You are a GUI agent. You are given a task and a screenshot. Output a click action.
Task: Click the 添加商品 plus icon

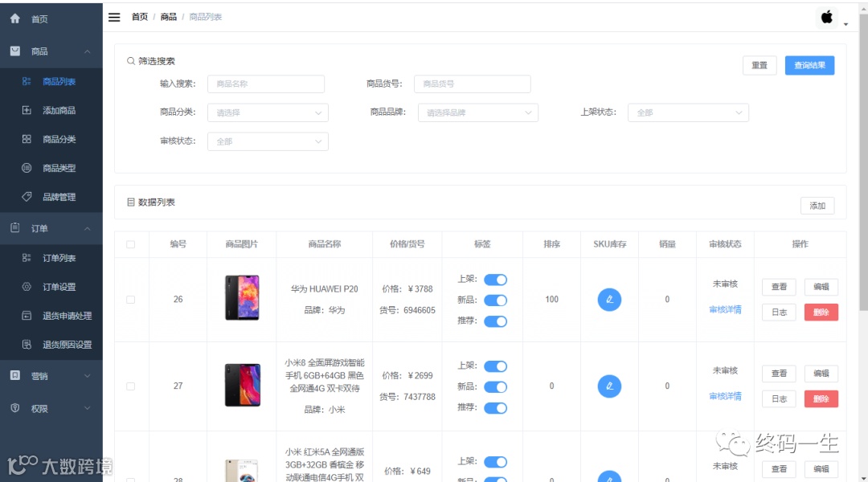(27, 110)
